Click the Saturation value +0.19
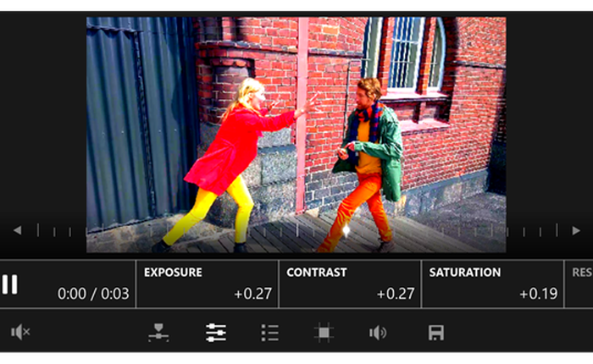This screenshot has height=364, width=593. point(539,295)
